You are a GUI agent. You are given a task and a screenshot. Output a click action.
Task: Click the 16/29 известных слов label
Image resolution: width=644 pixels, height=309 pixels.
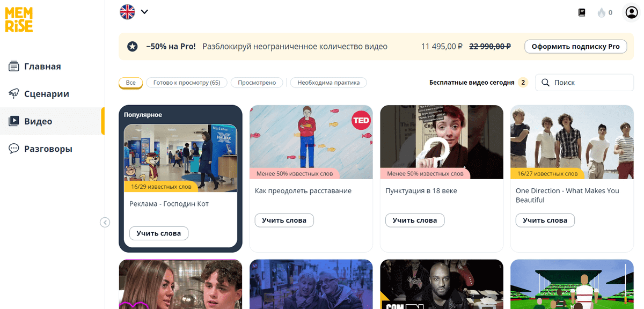pos(161,187)
